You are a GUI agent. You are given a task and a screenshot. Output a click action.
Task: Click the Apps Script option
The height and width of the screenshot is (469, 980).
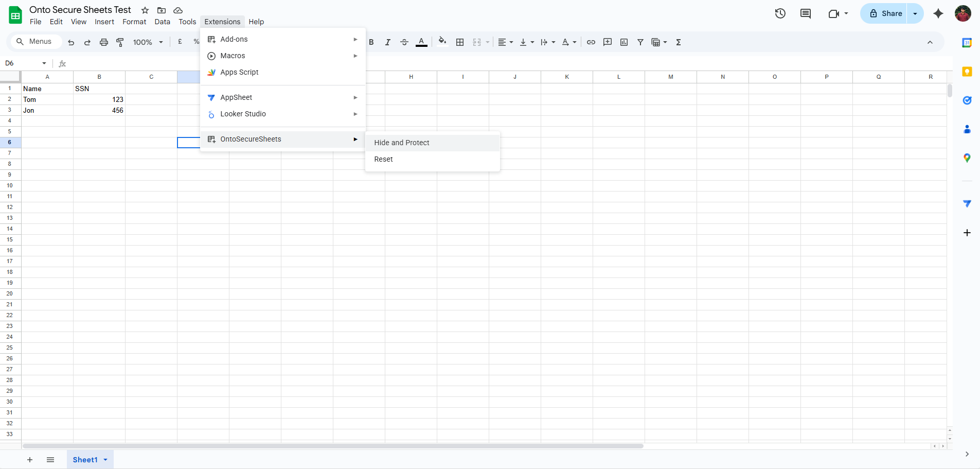pos(239,72)
